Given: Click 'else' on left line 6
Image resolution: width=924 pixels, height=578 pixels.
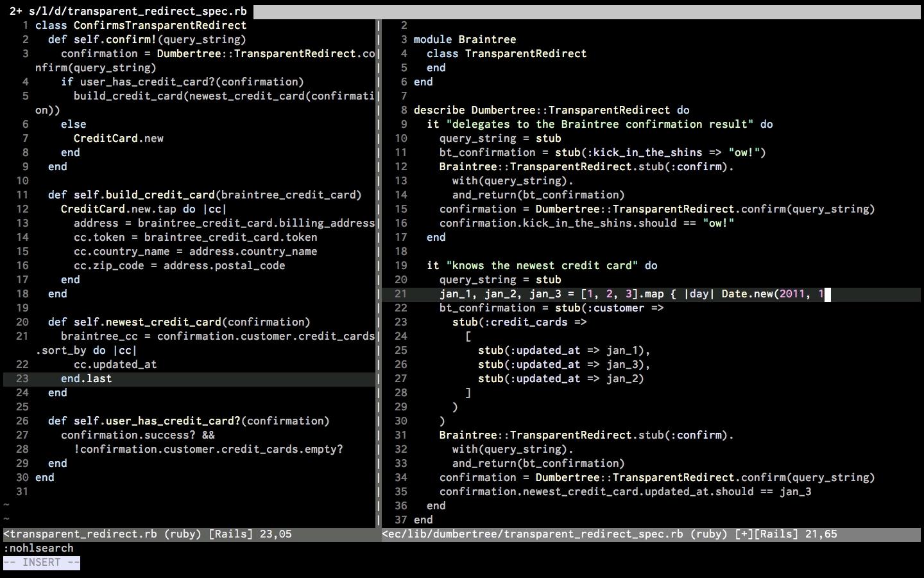Looking at the screenshot, I should click(x=74, y=124).
